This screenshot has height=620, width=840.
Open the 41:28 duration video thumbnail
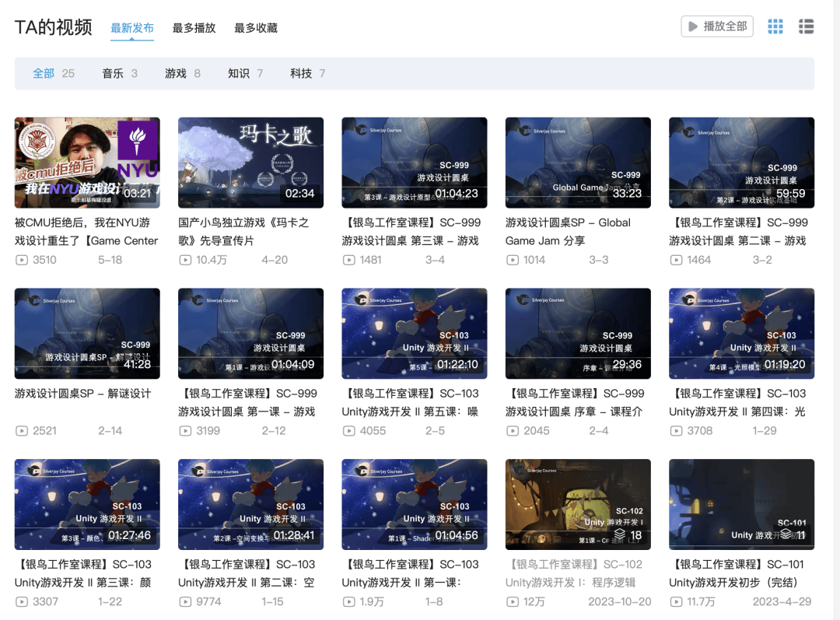click(x=87, y=334)
